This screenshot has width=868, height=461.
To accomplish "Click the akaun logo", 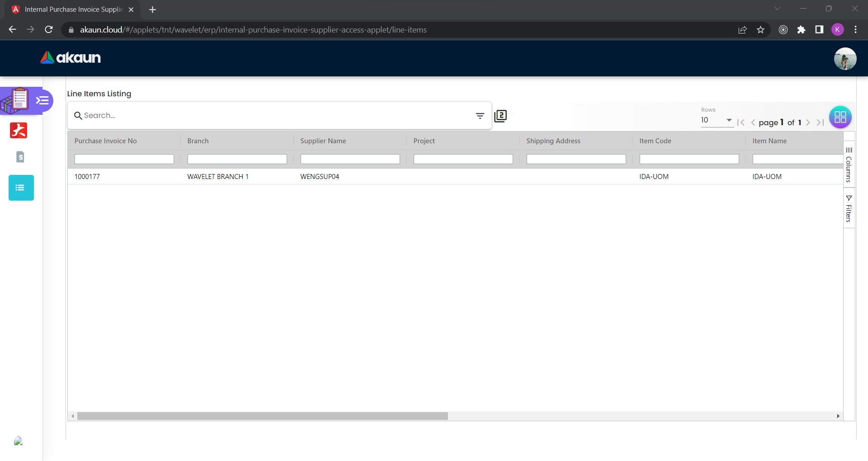I will click(x=71, y=58).
